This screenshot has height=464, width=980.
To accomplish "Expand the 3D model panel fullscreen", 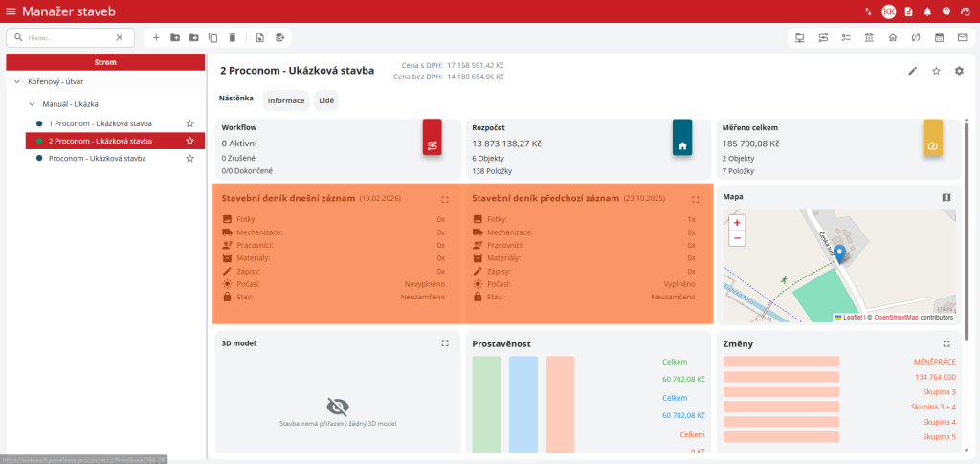I will tap(445, 342).
